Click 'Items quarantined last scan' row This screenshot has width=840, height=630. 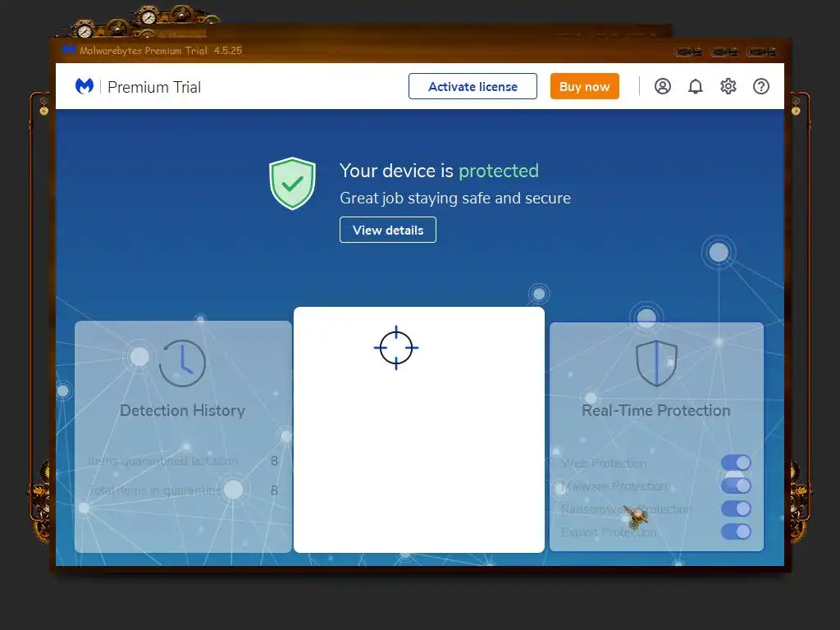click(x=183, y=461)
